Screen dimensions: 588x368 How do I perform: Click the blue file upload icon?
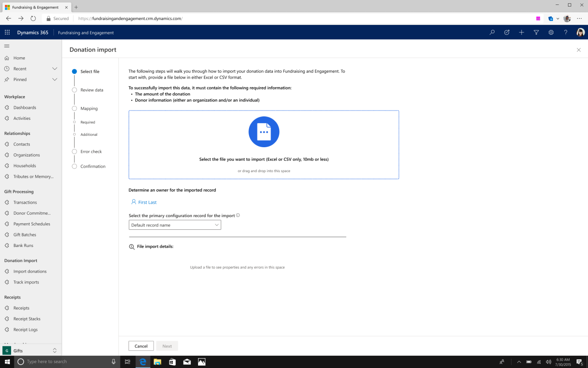(x=264, y=132)
